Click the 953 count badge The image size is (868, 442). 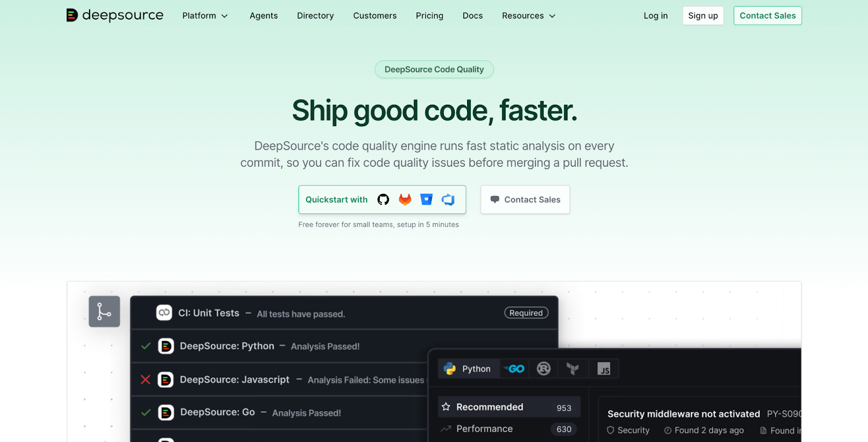point(564,408)
